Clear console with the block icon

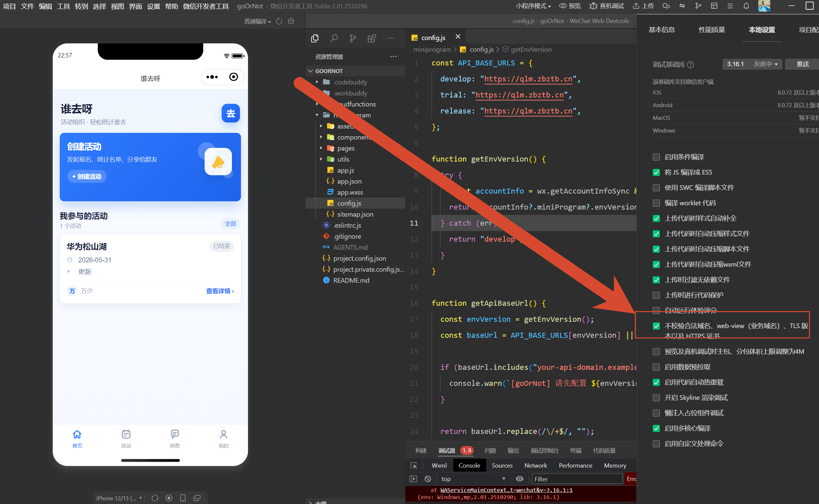[x=428, y=479]
